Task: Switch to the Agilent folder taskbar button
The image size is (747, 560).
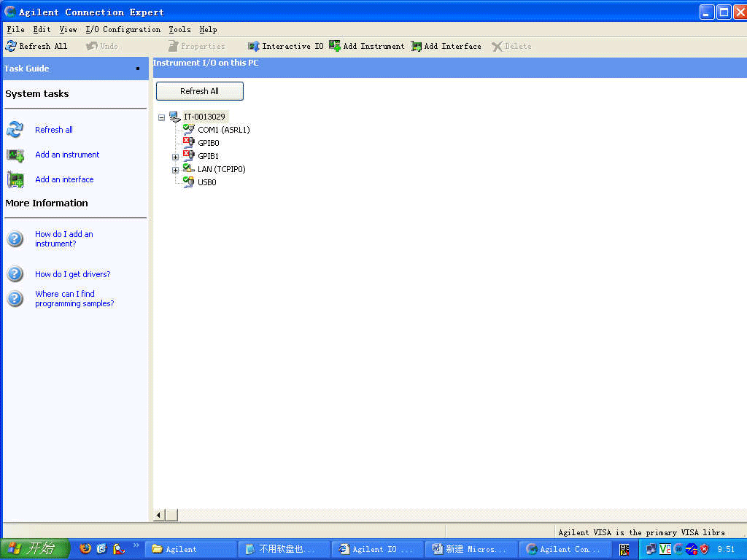Action: pyautogui.click(x=190, y=549)
